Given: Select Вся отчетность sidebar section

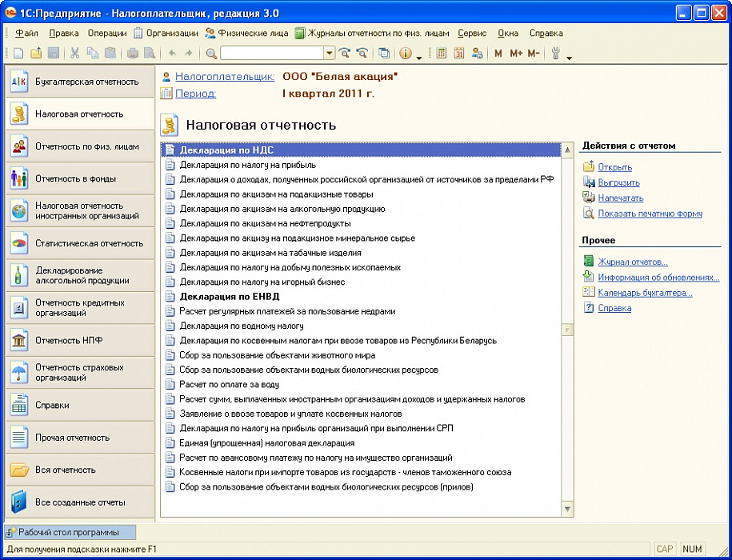Looking at the screenshot, I should click(80, 470).
